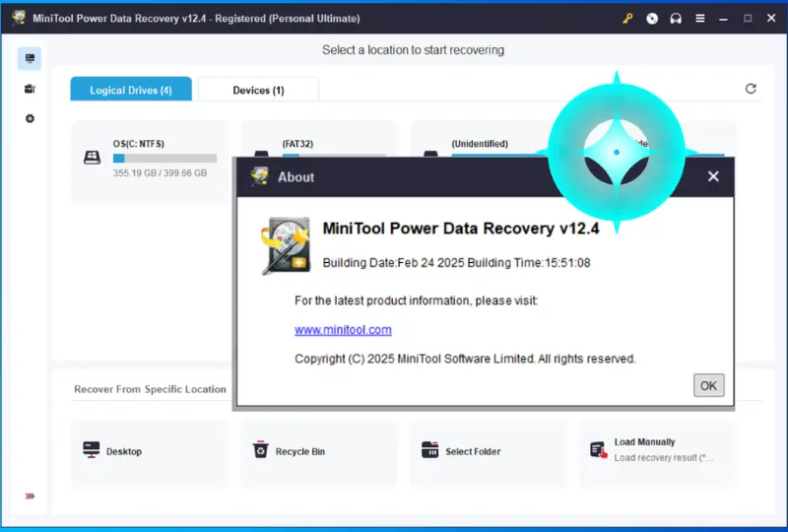
Task: Select the This PC sidebar icon
Action: tap(30, 58)
